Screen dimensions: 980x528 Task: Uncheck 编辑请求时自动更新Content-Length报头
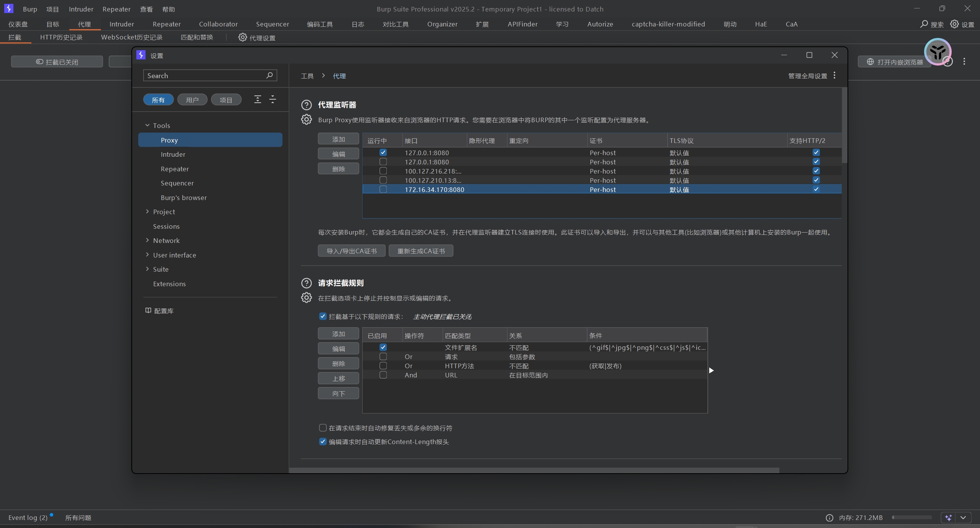pos(323,441)
